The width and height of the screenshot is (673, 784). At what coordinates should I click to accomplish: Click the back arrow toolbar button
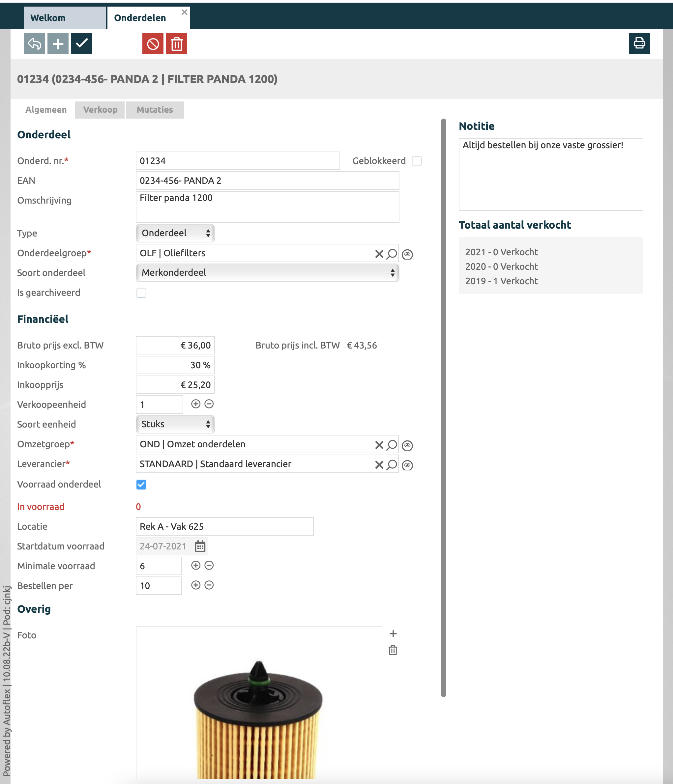pyautogui.click(x=34, y=43)
